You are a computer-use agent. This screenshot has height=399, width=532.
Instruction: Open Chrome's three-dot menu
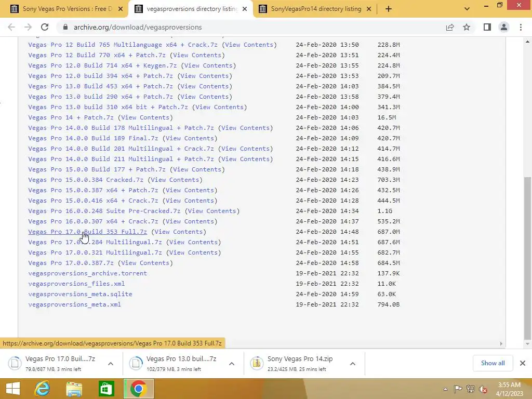coord(521,27)
